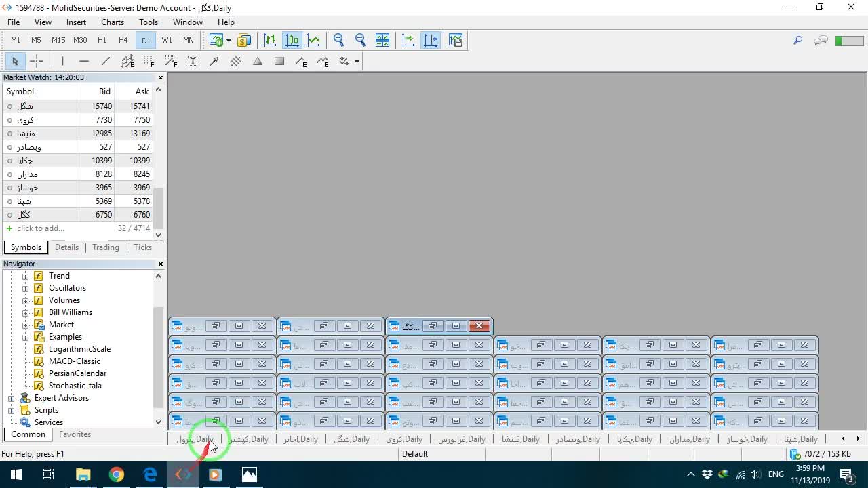The image size is (868, 488).
Task: Toggle candlestick chart mode
Action: click(x=292, y=40)
